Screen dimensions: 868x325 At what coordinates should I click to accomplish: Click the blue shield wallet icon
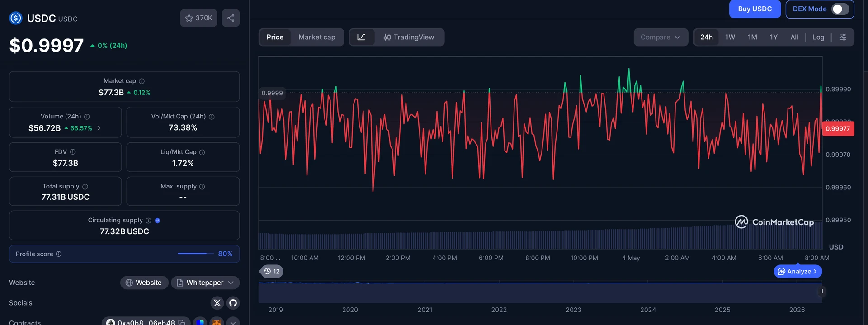[x=200, y=322]
